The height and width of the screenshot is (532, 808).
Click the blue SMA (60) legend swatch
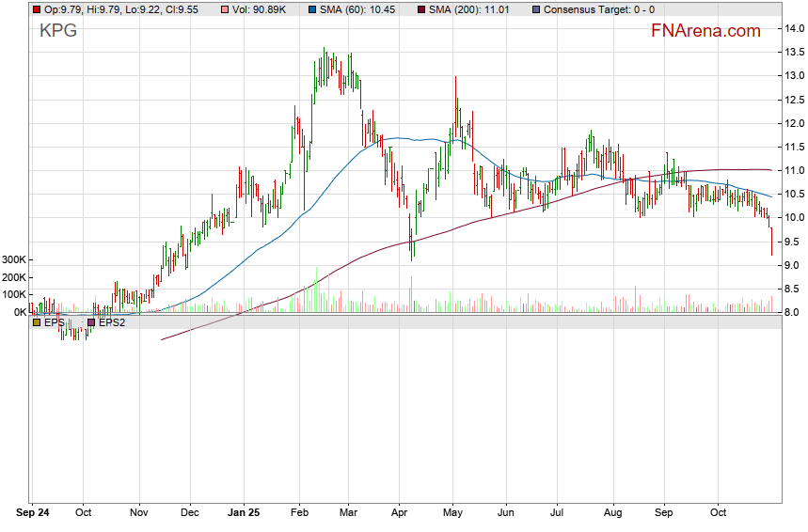tap(312, 9)
